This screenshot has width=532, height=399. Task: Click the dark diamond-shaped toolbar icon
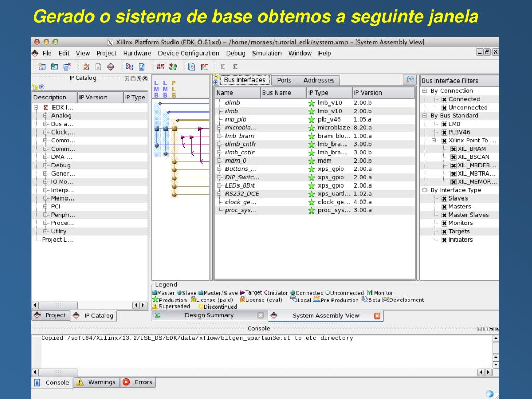click(x=111, y=67)
